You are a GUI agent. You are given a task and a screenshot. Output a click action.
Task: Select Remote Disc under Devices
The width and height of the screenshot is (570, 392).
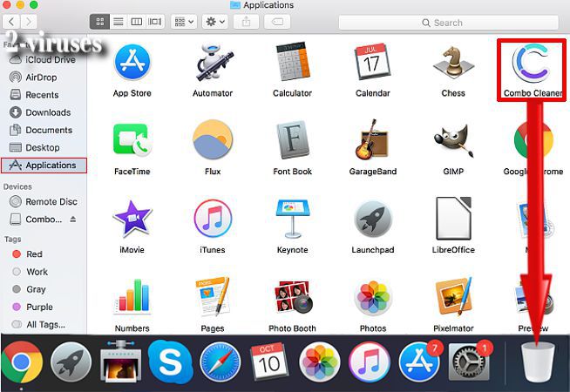click(43, 201)
